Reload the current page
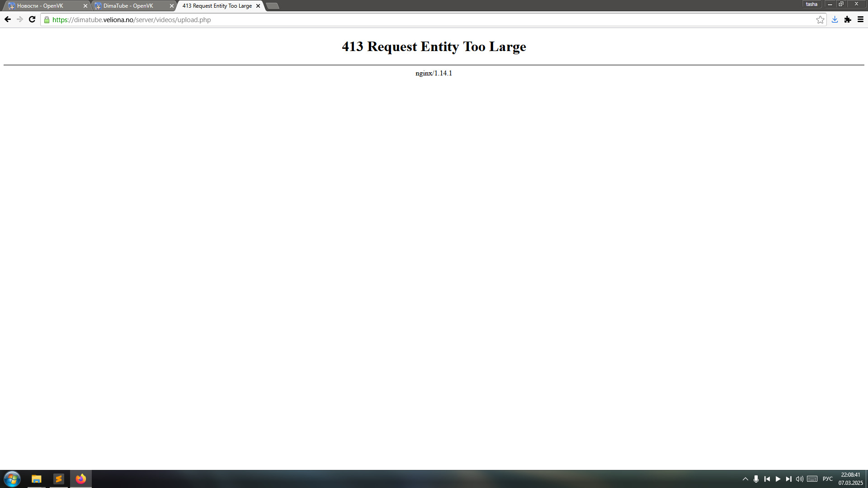The height and width of the screenshot is (488, 868). [x=32, y=19]
